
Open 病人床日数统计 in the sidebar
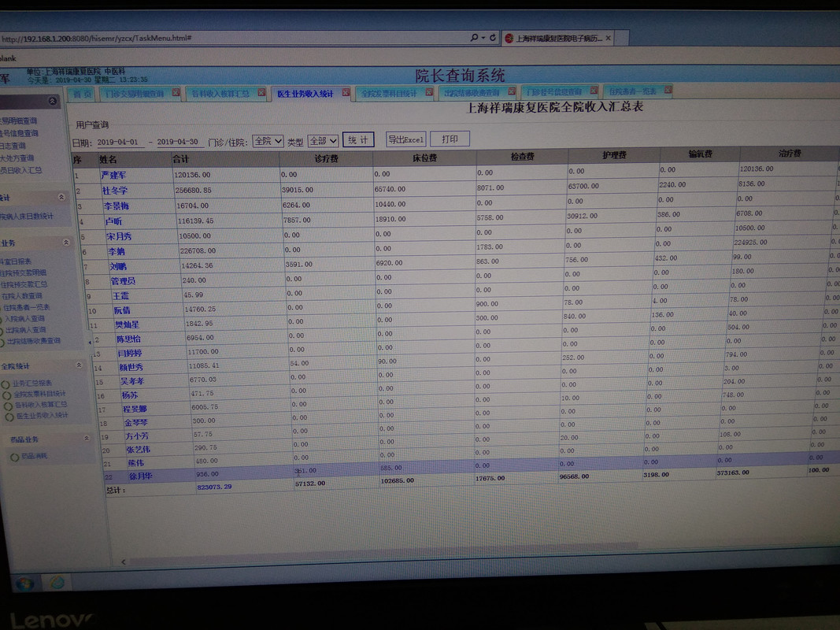(27, 217)
